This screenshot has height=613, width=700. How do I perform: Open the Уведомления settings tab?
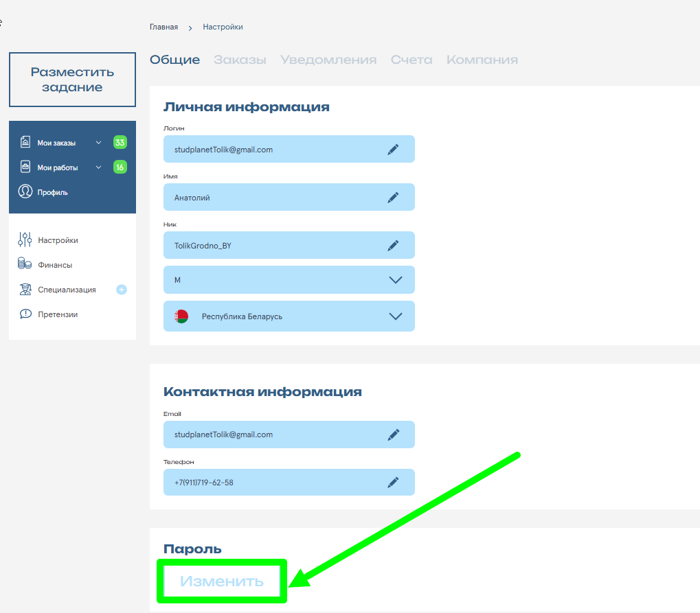pyautogui.click(x=328, y=60)
